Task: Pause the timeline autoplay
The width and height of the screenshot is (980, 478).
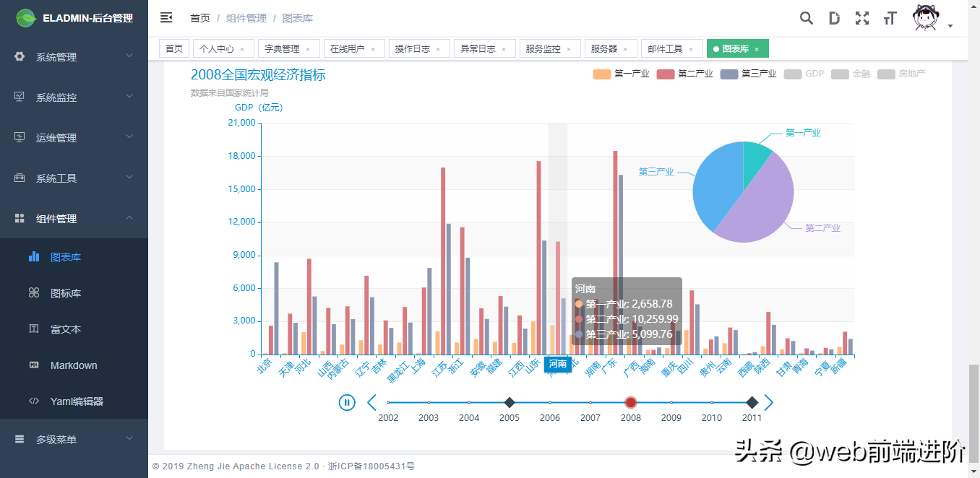Action: (347, 402)
